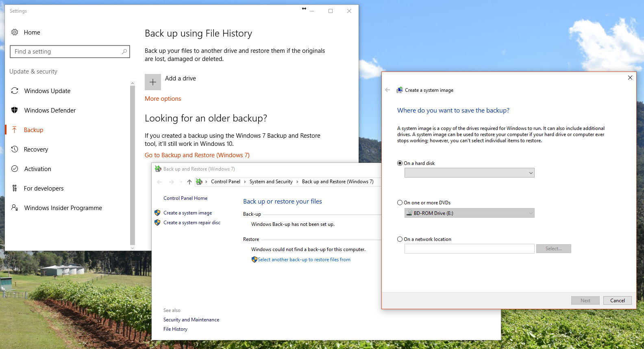The height and width of the screenshot is (349, 644).
Task: Click the Control Panel breadcrumb
Action: [226, 182]
